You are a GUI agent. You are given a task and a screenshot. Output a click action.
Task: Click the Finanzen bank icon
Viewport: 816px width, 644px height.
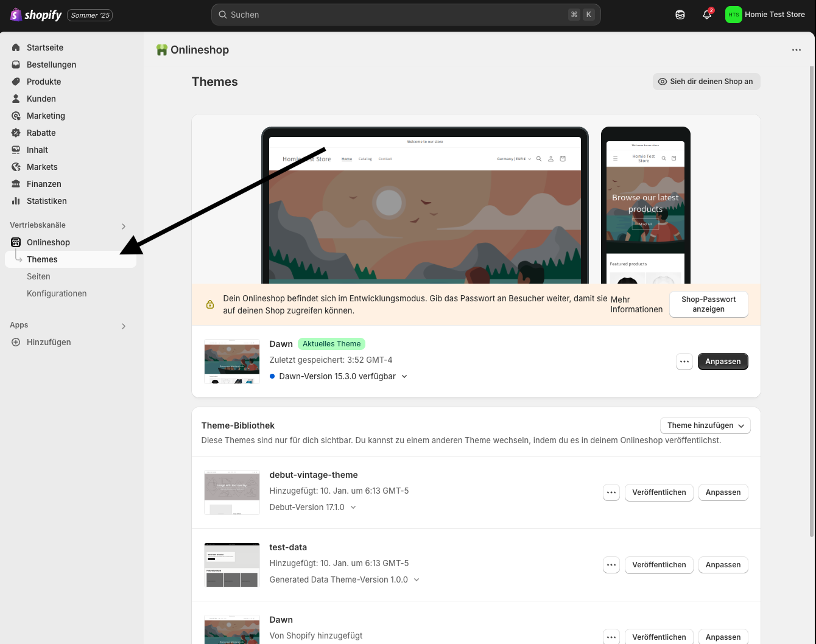click(15, 184)
